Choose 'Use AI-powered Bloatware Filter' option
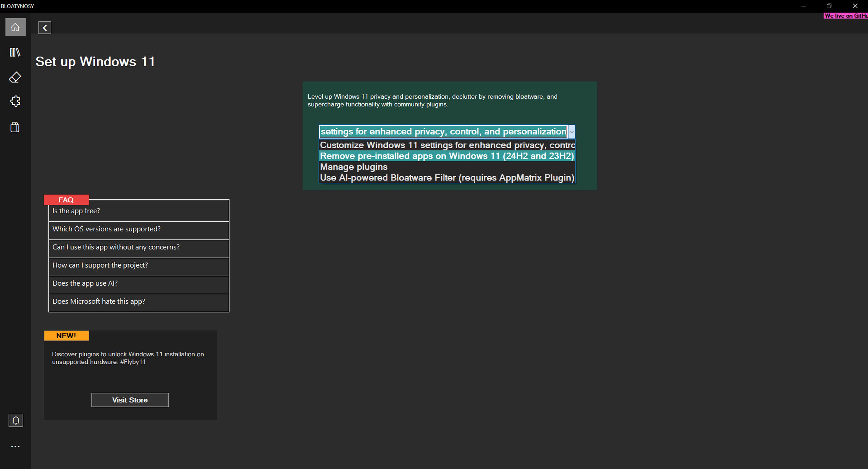 447,178
